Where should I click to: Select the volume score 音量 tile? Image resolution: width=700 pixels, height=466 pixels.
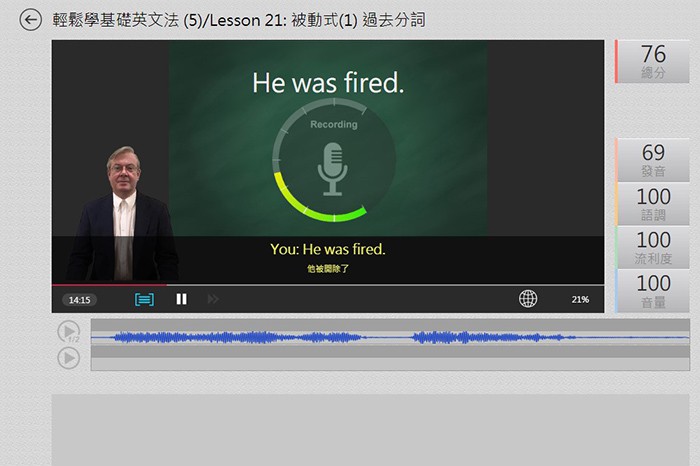653,290
